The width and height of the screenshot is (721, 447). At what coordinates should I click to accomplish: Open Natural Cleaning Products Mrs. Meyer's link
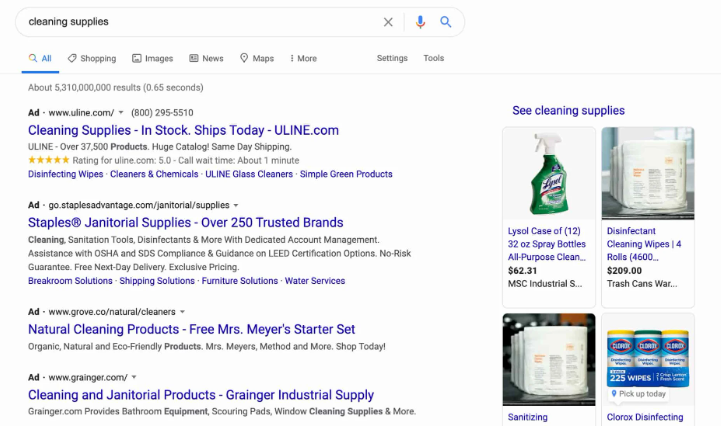point(191,329)
